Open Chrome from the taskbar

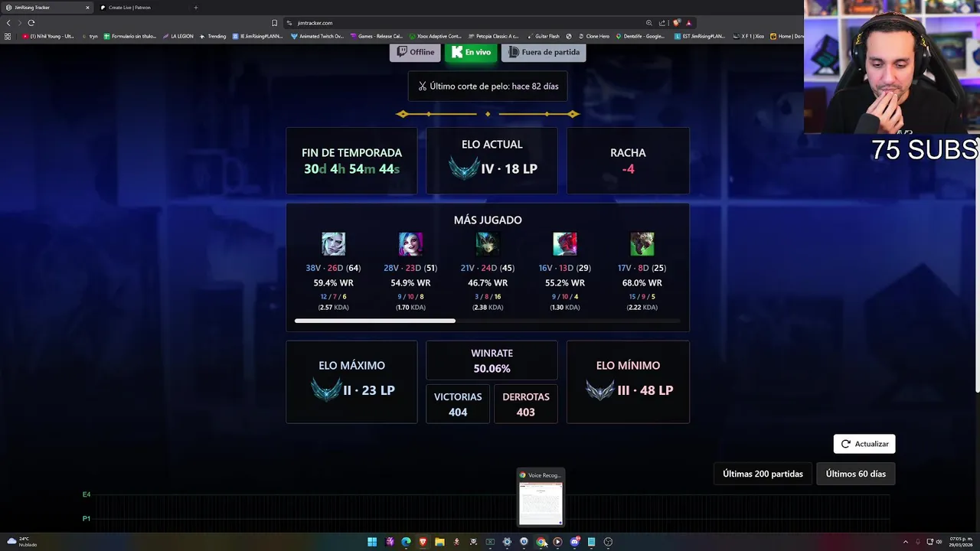[x=541, y=542]
